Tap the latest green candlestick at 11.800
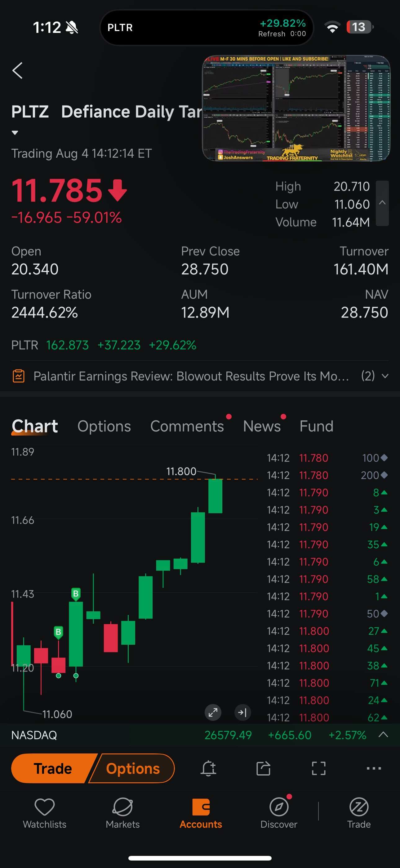Screen dimensions: 400x868 tap(215, 496)
